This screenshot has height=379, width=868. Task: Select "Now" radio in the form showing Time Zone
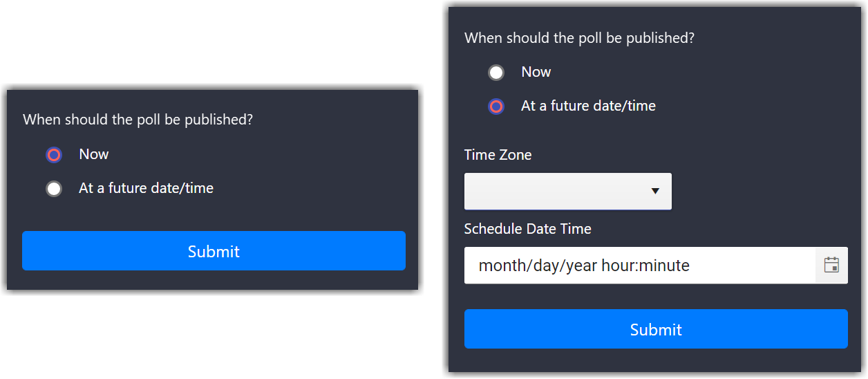(x=496, y=73)
